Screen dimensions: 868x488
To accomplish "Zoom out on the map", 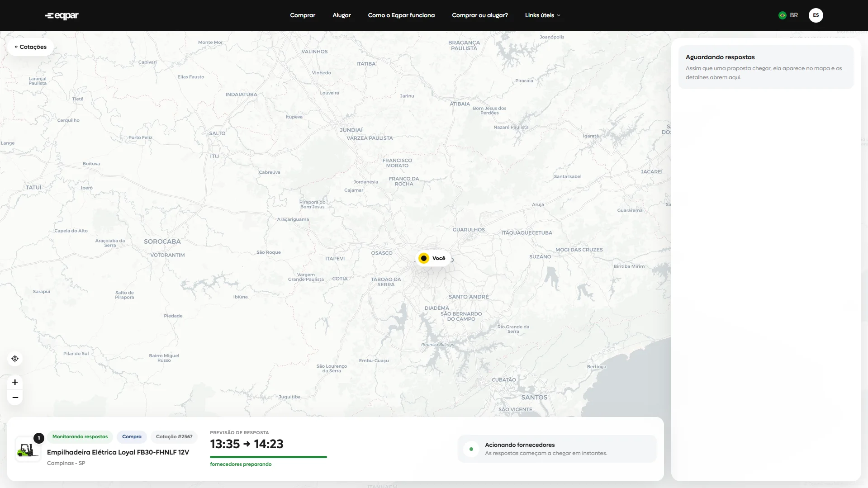I will coord(15,398).
